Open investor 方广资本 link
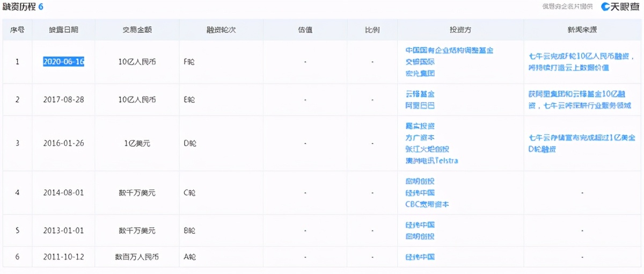The height and width of the screenshot is (274, 644). point(420,138)
